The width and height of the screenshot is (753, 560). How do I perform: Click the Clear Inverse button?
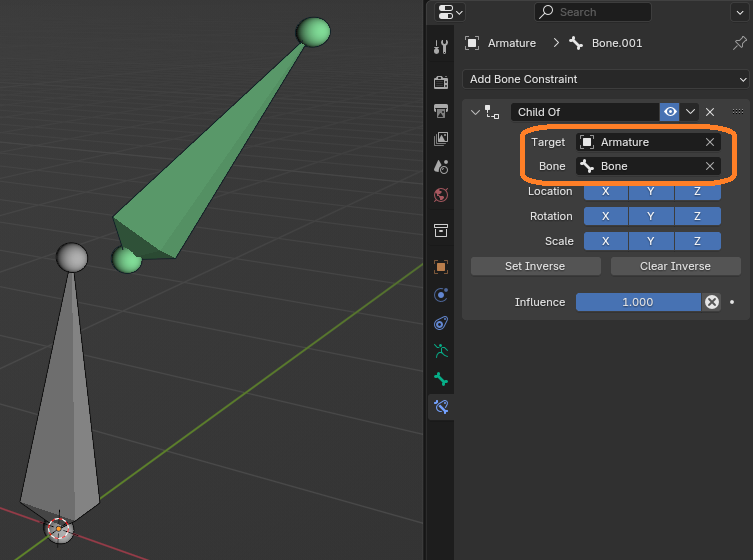click(x=675, y=266)
